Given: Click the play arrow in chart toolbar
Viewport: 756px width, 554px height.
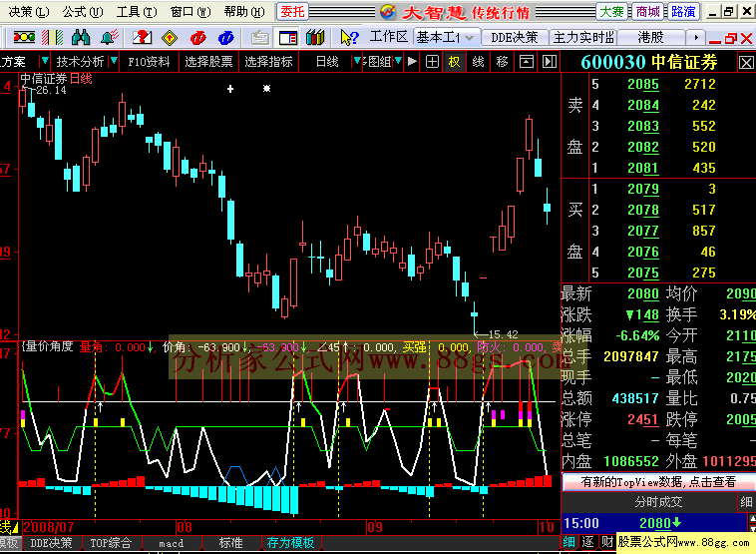Looking at the screenshot, I should pos(412,61).
